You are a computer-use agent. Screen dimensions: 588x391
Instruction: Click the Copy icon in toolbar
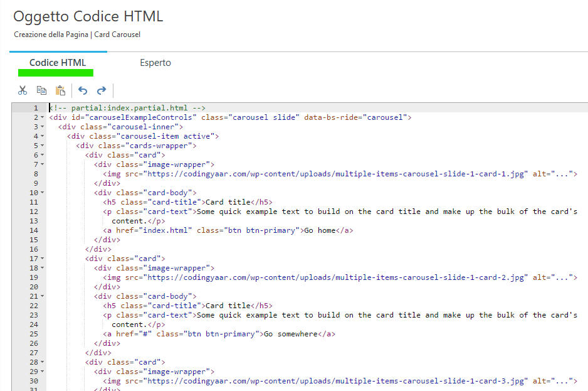41,90
